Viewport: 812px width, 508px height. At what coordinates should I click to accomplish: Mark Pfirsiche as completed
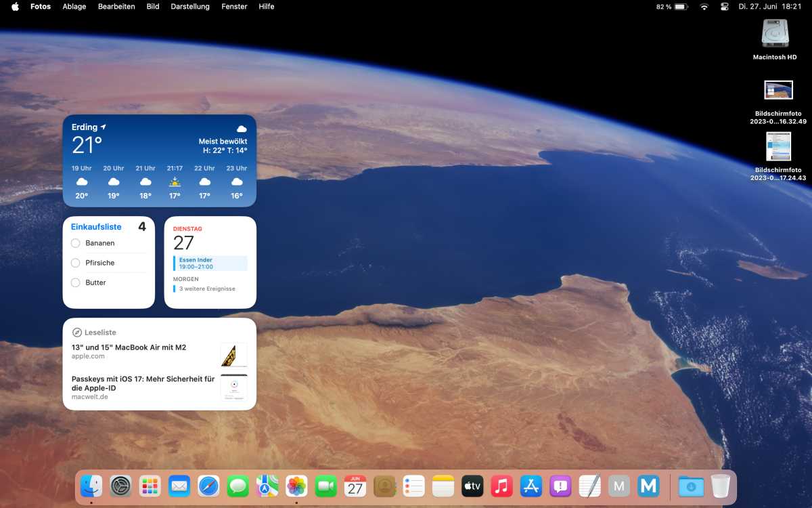tap(76, 263)
